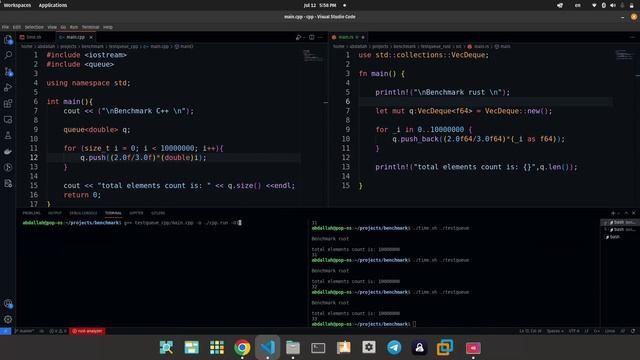Image resolution: width=640 pixels, height=360 pixels.
Task: Maximize the terminal panel with the chevron
Action: [626, 213]
